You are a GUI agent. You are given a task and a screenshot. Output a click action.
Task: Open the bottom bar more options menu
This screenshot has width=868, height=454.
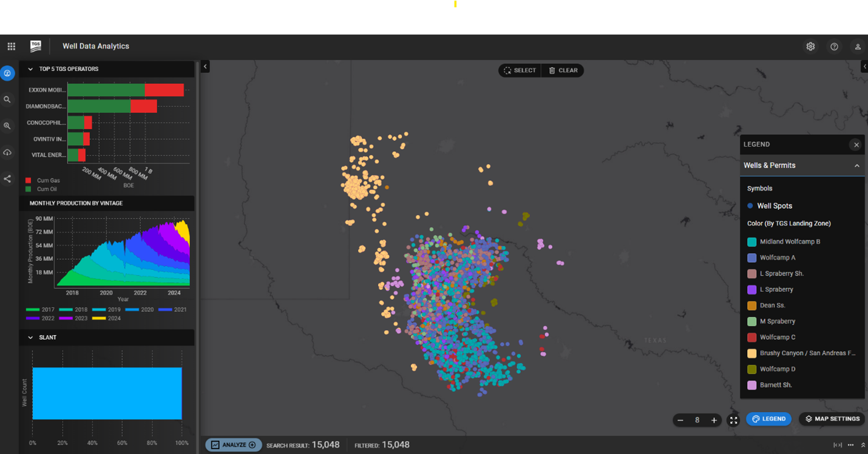(850, 445)
